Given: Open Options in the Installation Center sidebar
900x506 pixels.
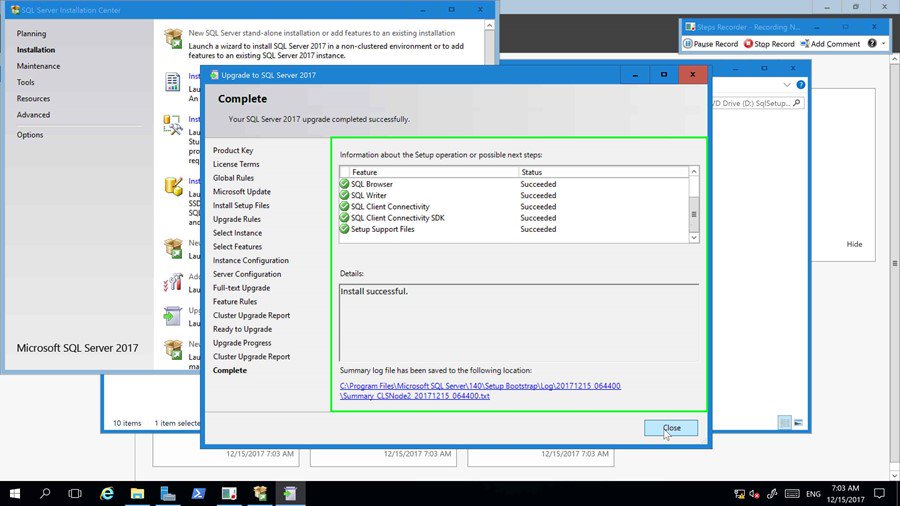Looking at the screenshot, I should pyautogui.click(x=30, y=135).
